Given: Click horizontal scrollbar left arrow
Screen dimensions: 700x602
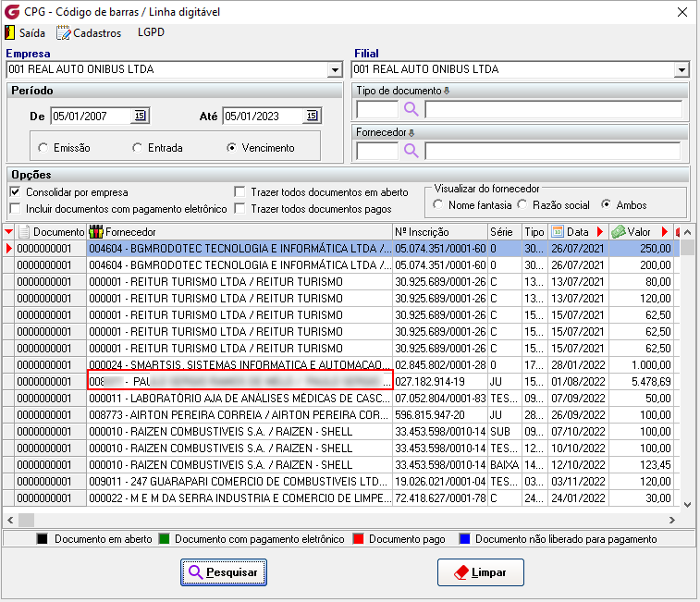Looking at the screenshot, I should click(10, 520).
